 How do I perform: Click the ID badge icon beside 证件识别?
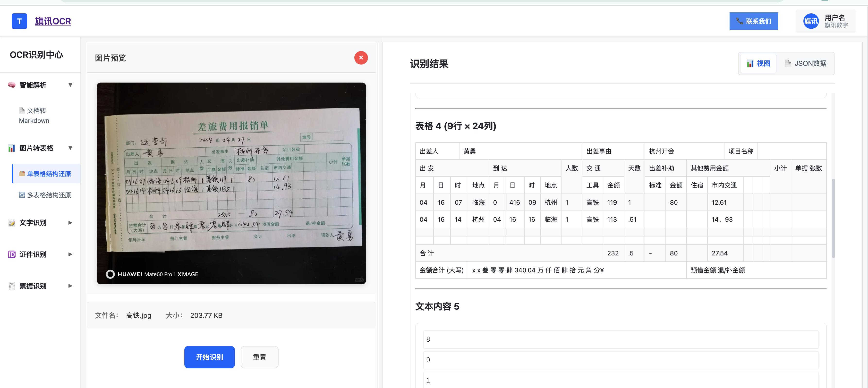12,254
